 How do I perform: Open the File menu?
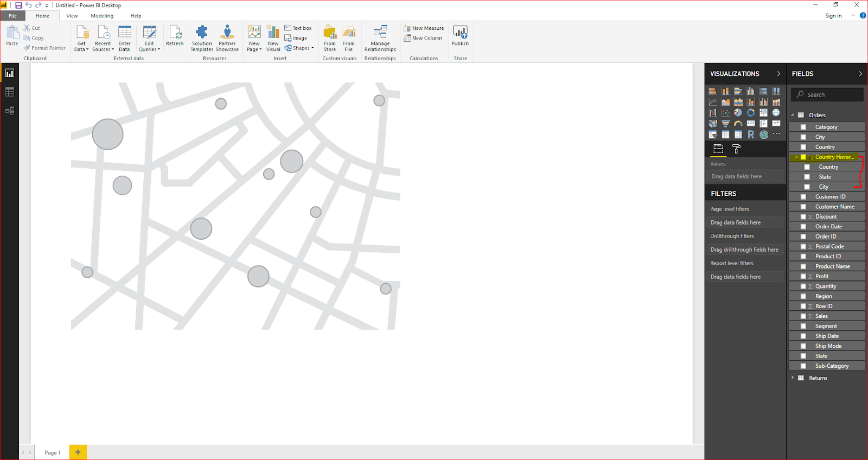tap(12, 16)
